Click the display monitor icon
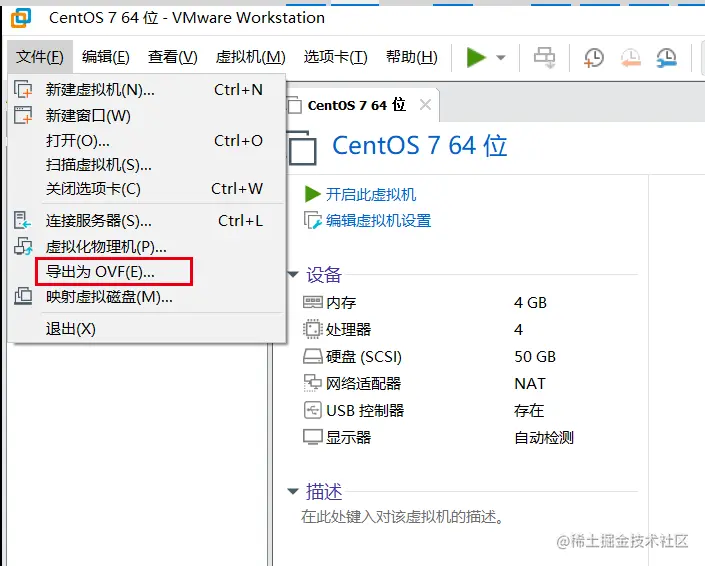 [x=312, y=437]
